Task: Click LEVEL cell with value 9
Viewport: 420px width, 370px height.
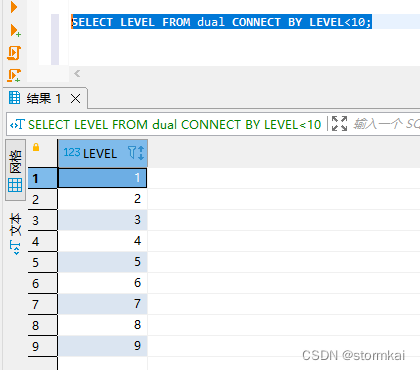Action: [x=102, y=346]
